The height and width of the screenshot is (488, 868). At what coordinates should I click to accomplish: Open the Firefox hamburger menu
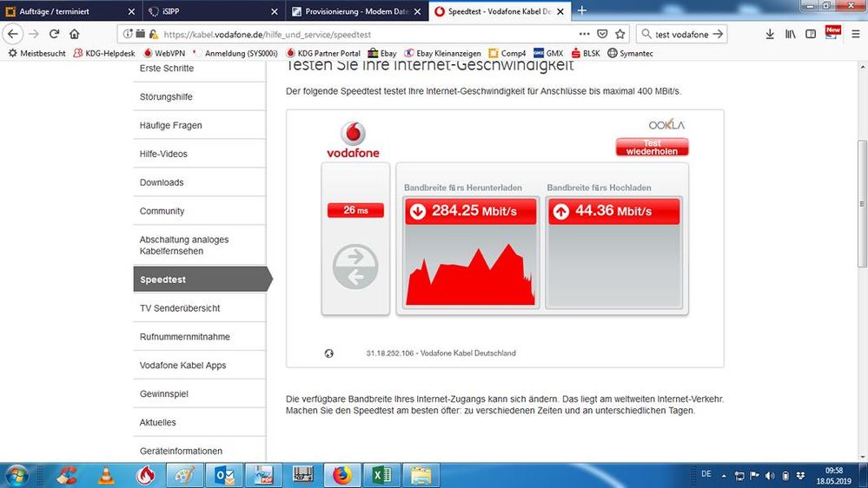click(x=855, y=34)
